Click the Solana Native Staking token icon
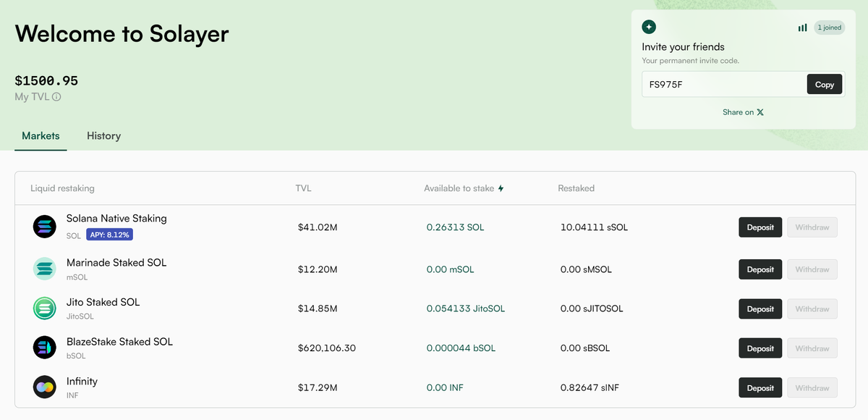Viewport: 868px width, 420px height. point(45,227)
